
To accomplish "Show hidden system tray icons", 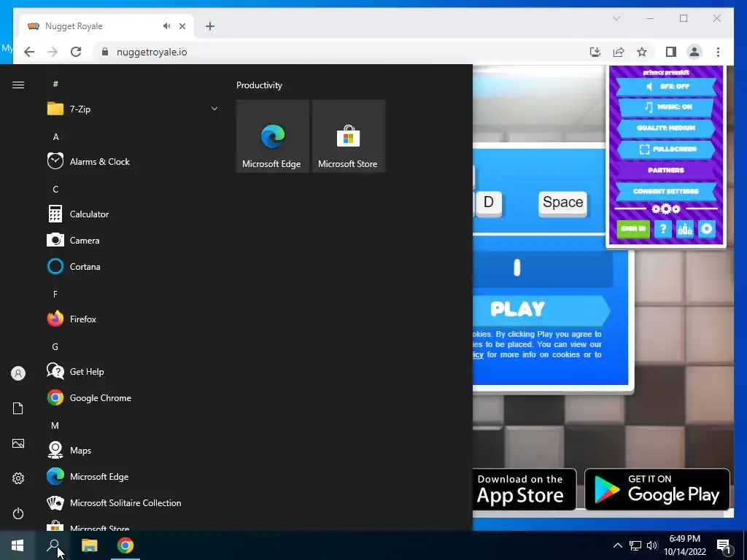I will click(617, 545).
